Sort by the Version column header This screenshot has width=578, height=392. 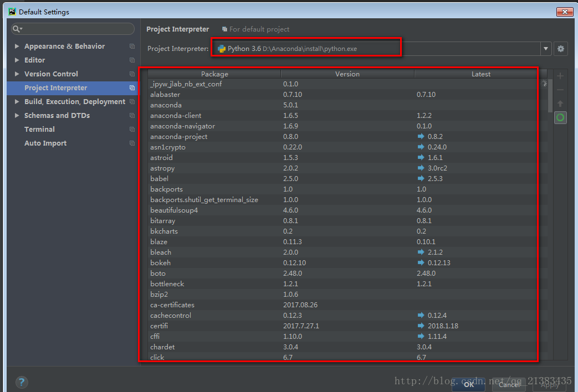(347, 74)
